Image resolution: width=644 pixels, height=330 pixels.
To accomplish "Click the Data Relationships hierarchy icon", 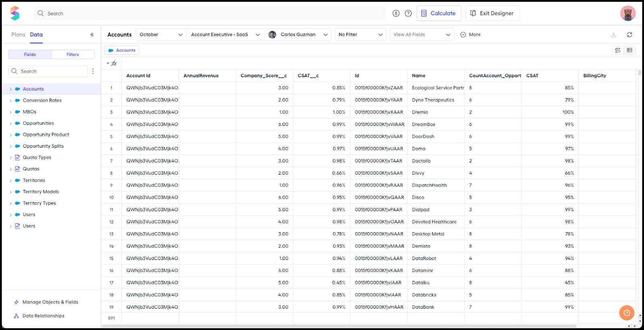I will (17, 316).
